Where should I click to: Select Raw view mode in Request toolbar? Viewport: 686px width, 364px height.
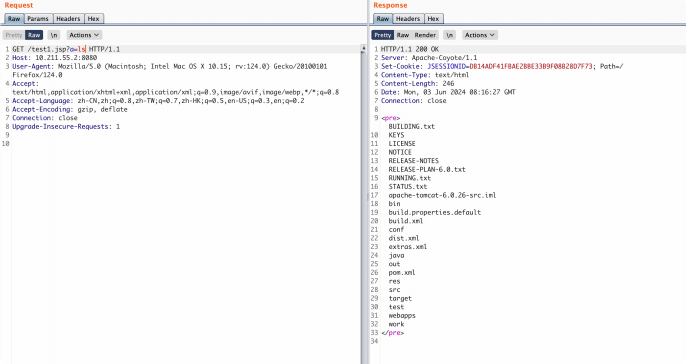34,35
